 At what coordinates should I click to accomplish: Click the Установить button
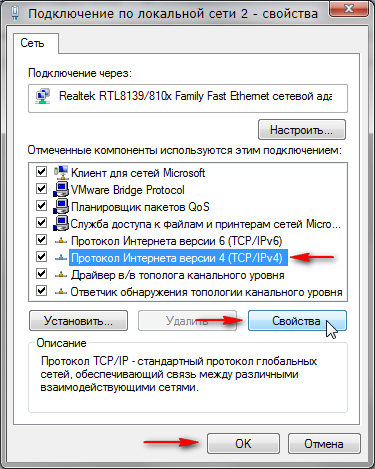(x=78, y=321)
